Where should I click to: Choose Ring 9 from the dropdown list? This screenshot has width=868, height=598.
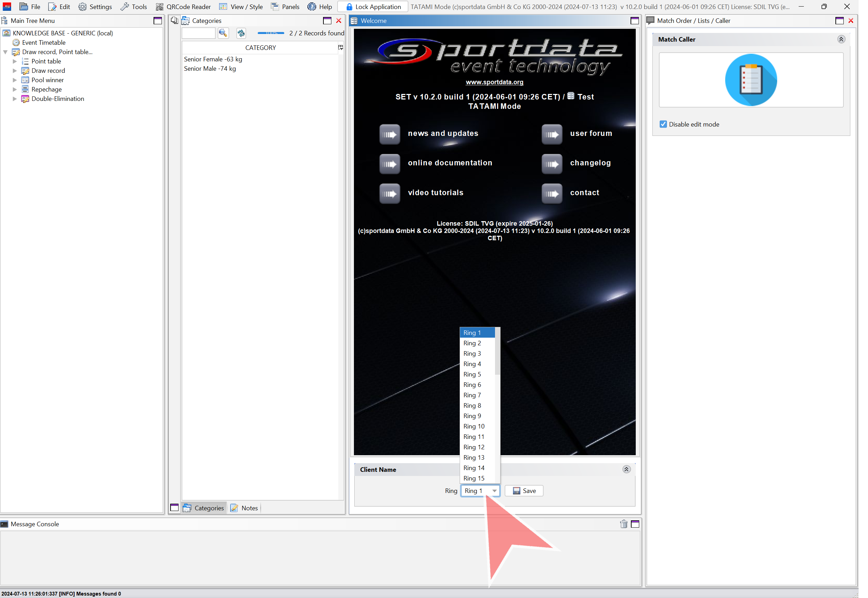(477, 416)
